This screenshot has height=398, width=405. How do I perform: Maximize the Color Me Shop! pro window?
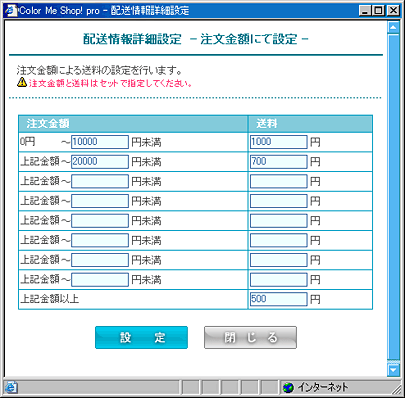(x=379, y=11)
